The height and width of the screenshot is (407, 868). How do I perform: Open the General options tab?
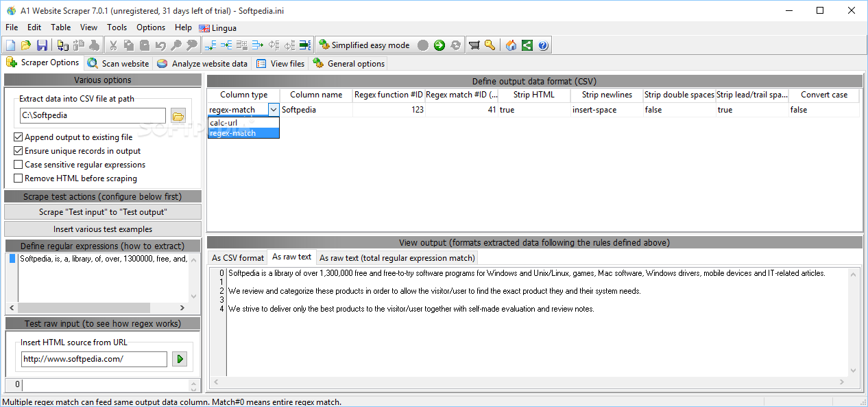[349, 63]
